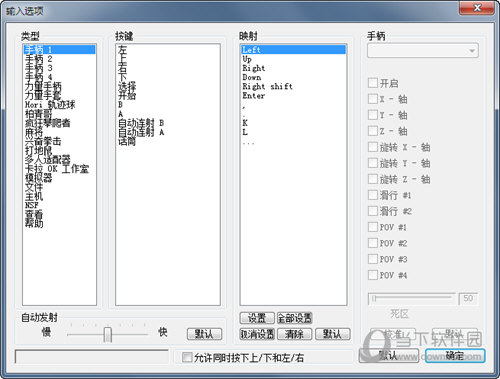Click the 死区 deadzone slider
This screenshot has width=500, height=379.
pyautogui.click(x=411, y=298)
